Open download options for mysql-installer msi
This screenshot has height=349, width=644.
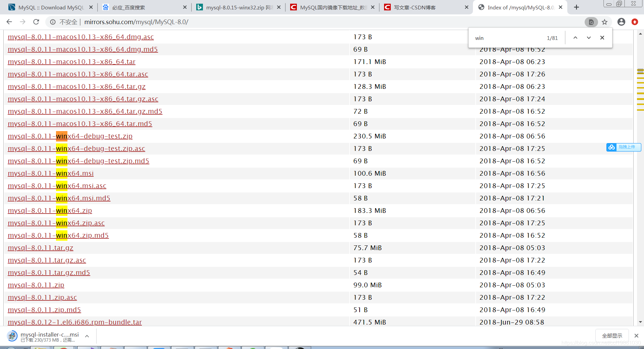pyautogui.click(x=87, y=336)
